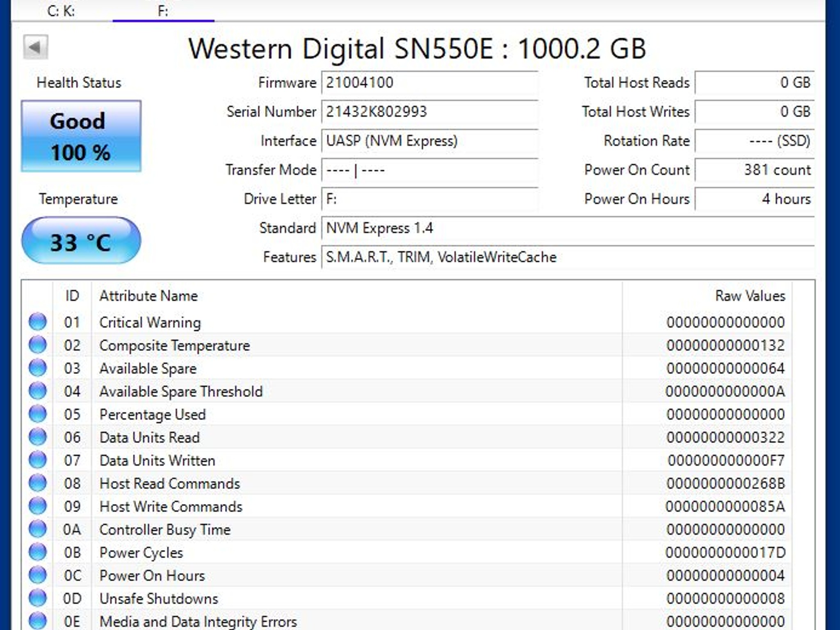Viewport: 840px width, 630px height.
Task: Click raw value 00000000000F7
Action: coord(726,460)
